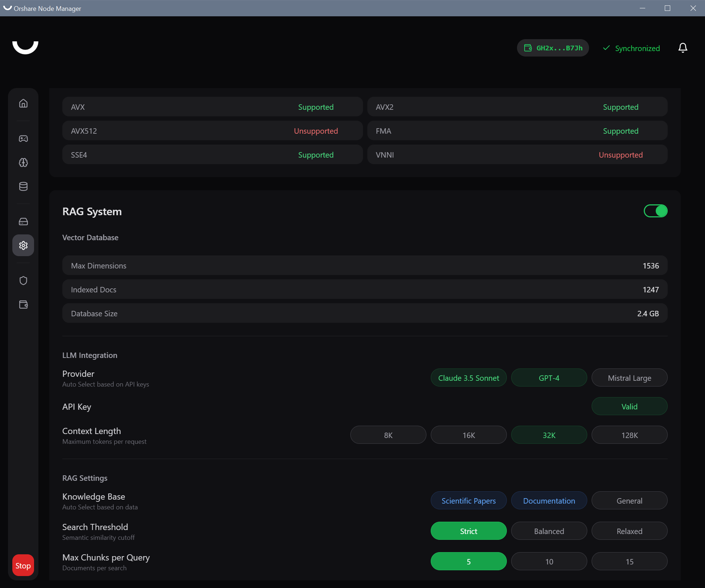Click the shield security sidebar icon

click(23, 281)
